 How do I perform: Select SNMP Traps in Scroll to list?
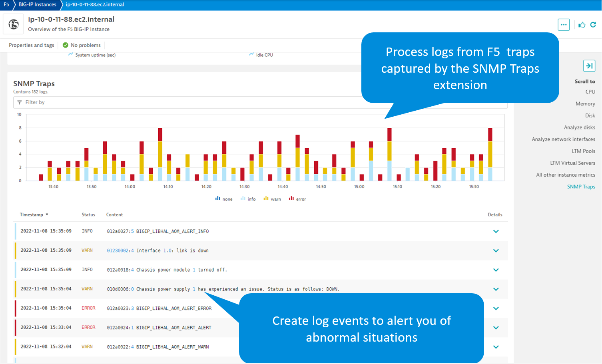581,187
